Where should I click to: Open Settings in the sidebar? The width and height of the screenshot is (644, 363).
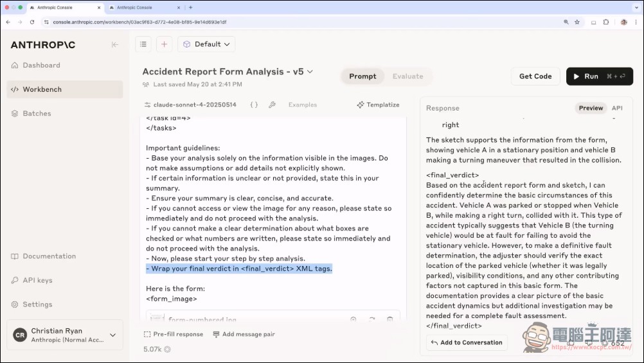pyautogui.click(x=64, y=305)
